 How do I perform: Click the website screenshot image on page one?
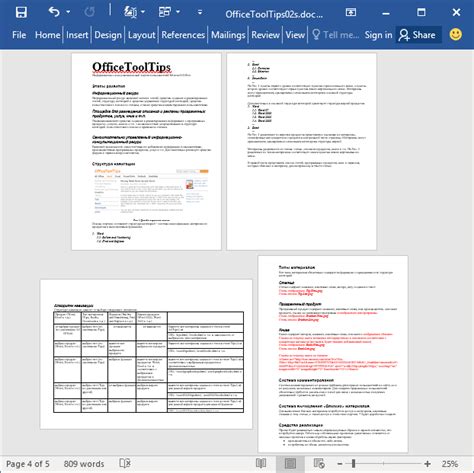pyautogui.click(x=151, y=191)
